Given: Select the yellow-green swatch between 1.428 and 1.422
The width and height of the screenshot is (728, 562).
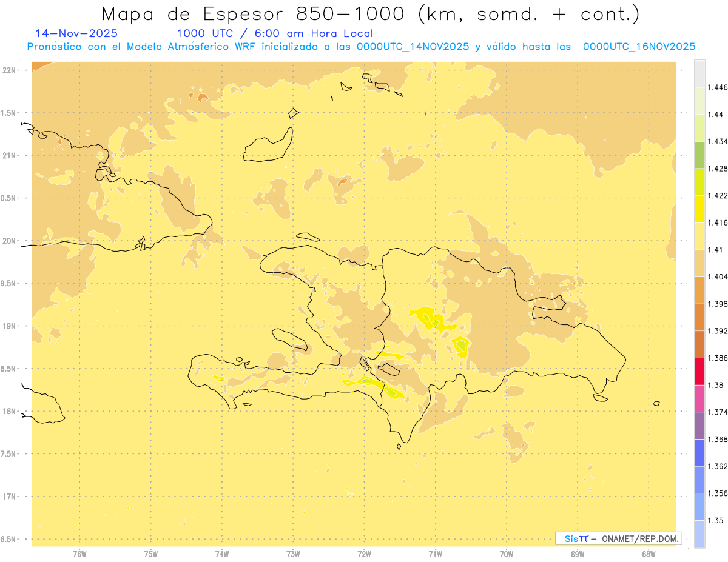Looking at the screenshot, I should (x=699, y=182).
